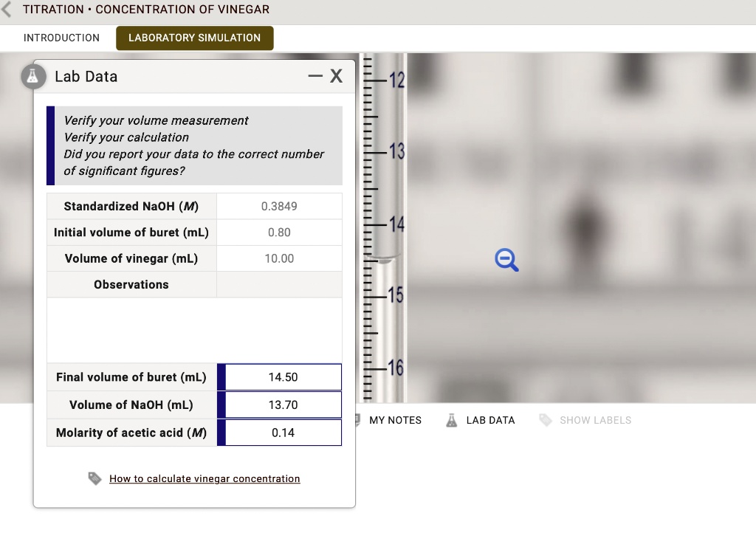
Task: Switch to the INTRODUCTION tab
Action: tap(62, 38)
